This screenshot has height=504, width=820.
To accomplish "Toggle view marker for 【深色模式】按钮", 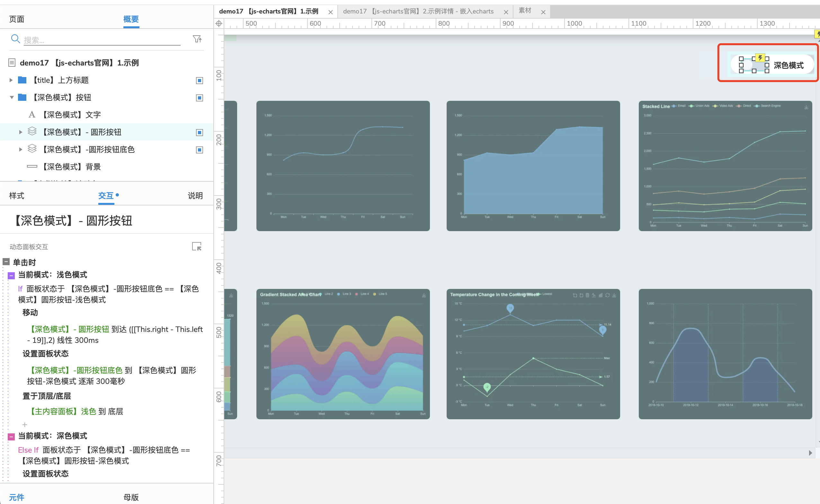I will point(200,98).
